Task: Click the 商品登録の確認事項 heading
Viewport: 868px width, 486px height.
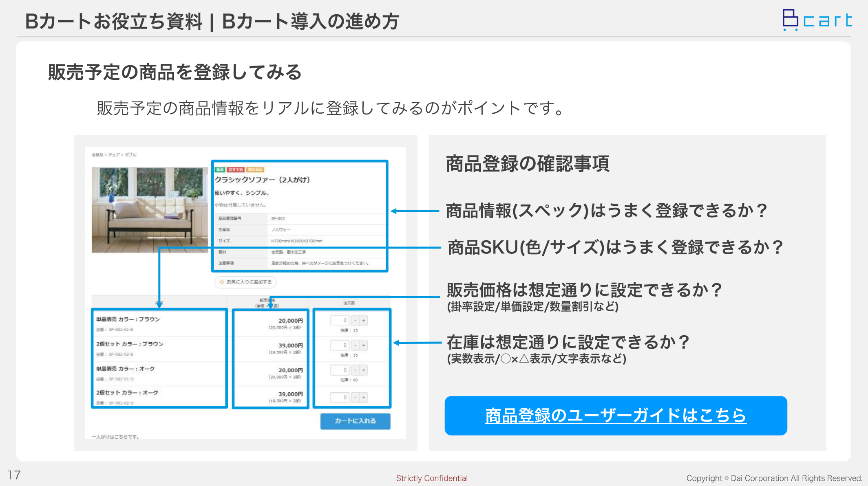Action: [x=528, y=164]
